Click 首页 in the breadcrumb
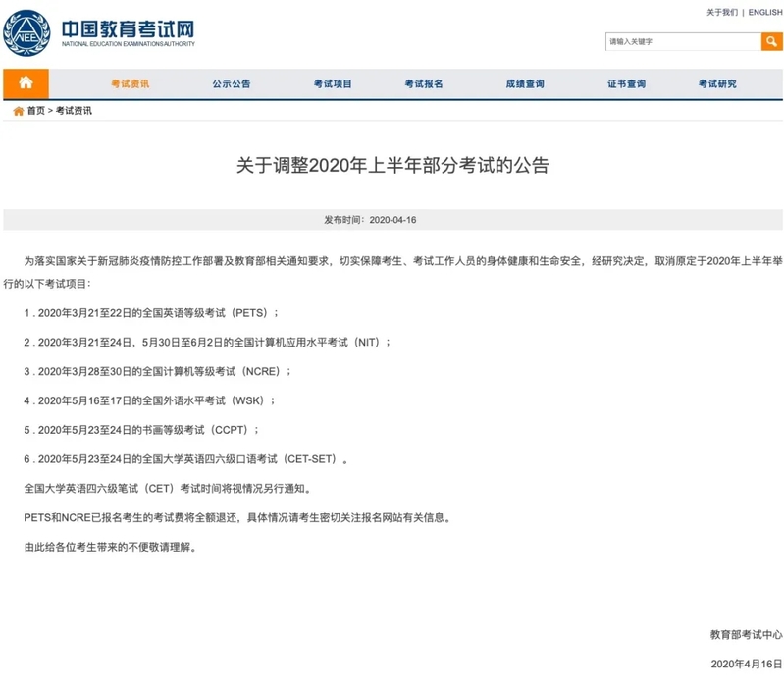The height and width of the screenshot is (693, 784). point(35,111)
